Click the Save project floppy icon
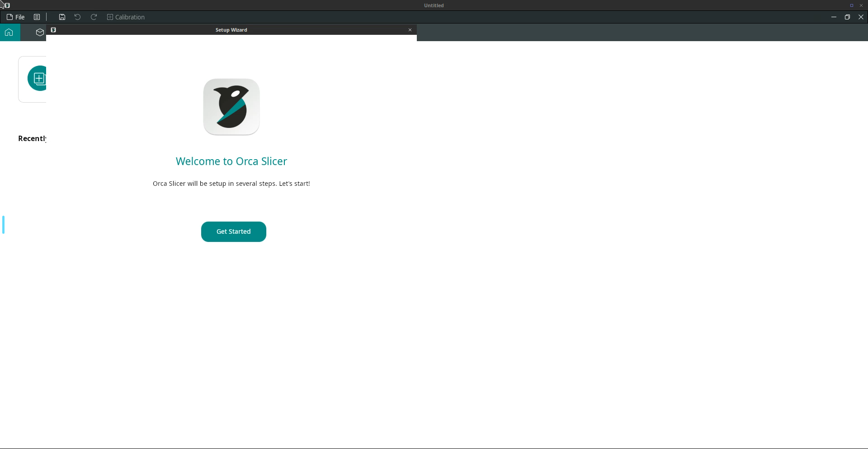868x449 pixels. click(62, 17)
